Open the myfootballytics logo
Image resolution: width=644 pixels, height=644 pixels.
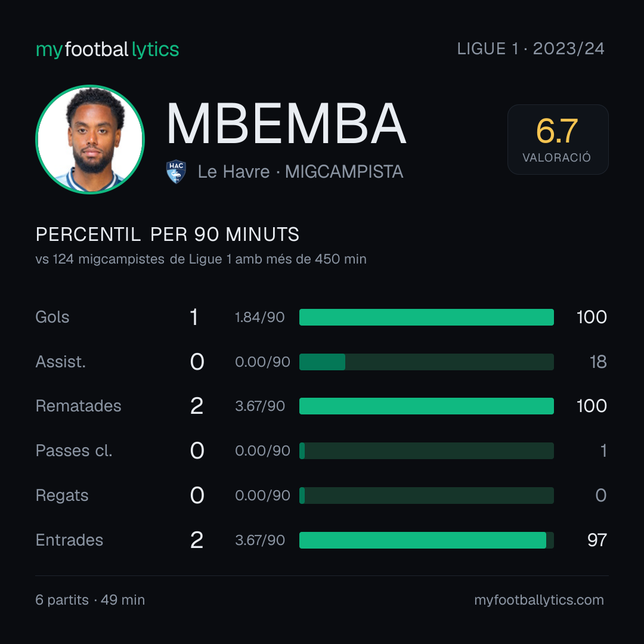(x=107, y=49)
